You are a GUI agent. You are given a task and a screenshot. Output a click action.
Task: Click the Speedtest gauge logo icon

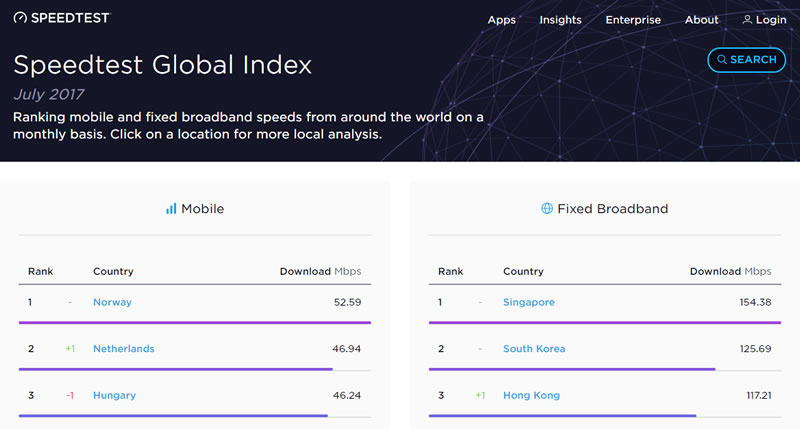20,18
